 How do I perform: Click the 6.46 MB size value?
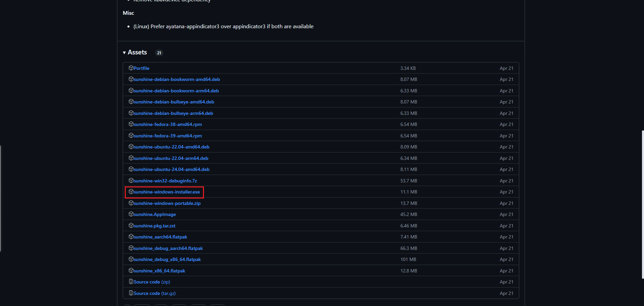409,226
